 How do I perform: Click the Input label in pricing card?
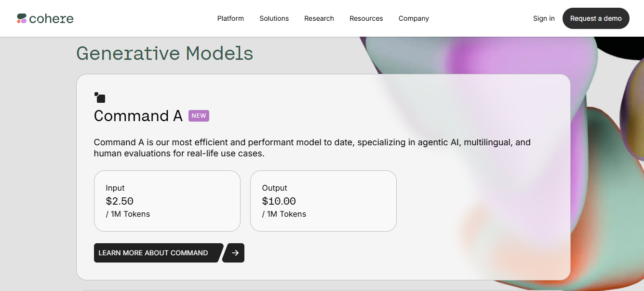[x=115, y=188]
